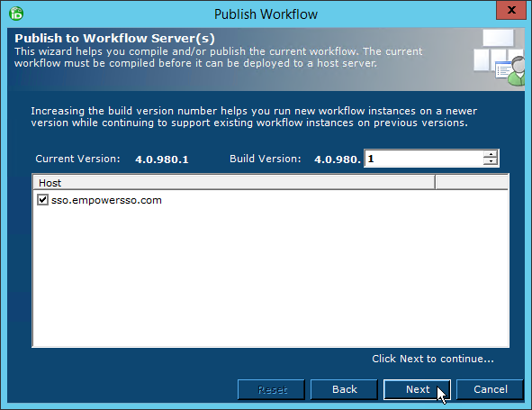Click the Reset button
This screenshot has height=410, width=532.
point(272,389)
